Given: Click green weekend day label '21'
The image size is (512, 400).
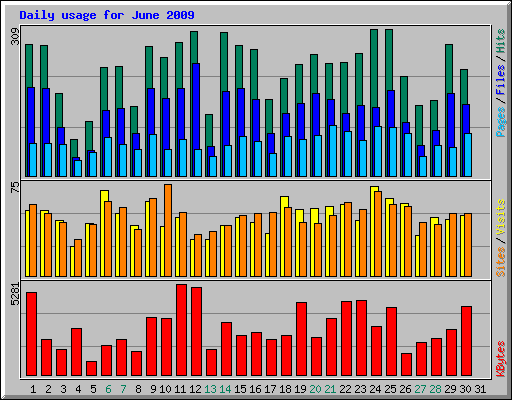Looking at the screenshot, I should (x=330, y=389).
